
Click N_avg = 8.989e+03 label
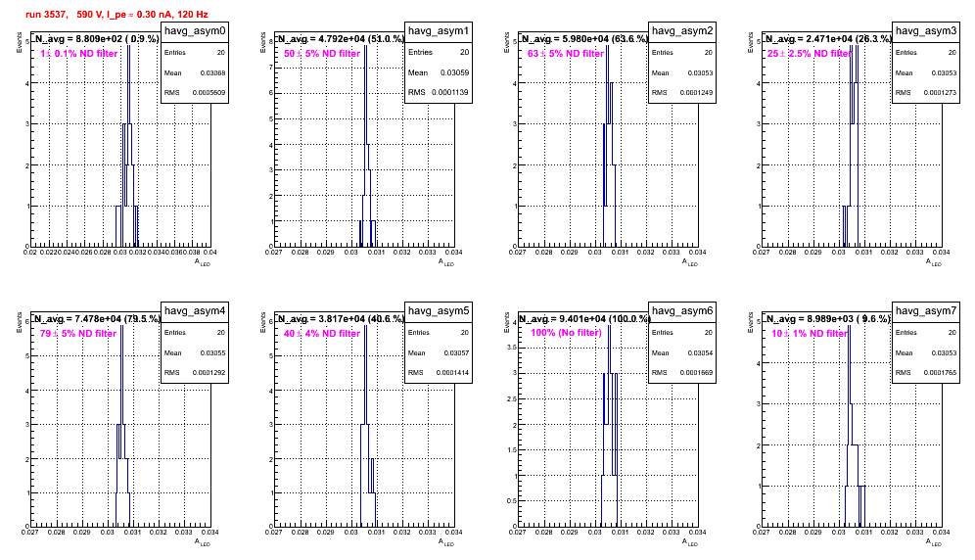pyautogui.click(x=828, y=318)
